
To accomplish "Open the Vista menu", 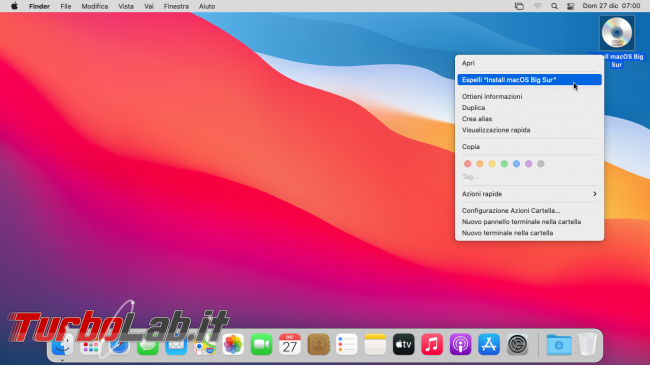I will tap(126, 6).
